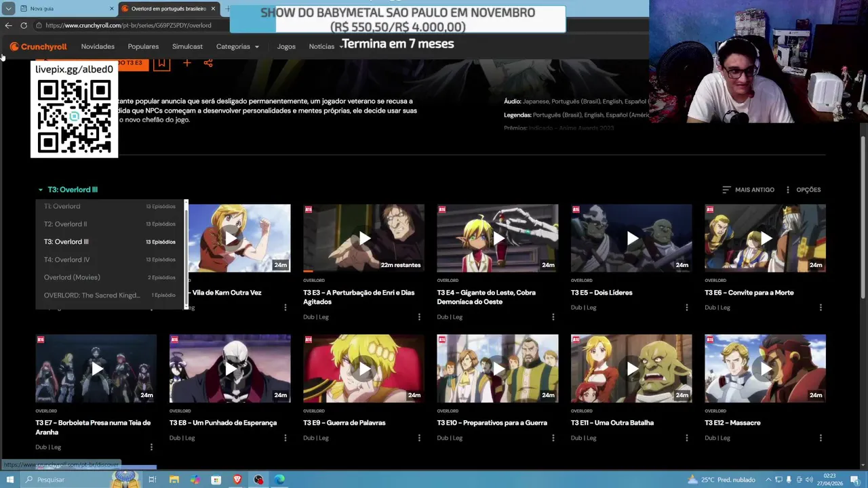
Task: Click the browser address bar URL
Action: point(129,26)
